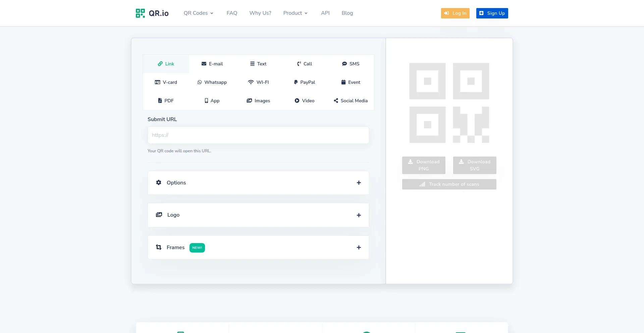Switch to the E-mail QR type tab
Screen dimensions: 644x333
coord(212,64)
